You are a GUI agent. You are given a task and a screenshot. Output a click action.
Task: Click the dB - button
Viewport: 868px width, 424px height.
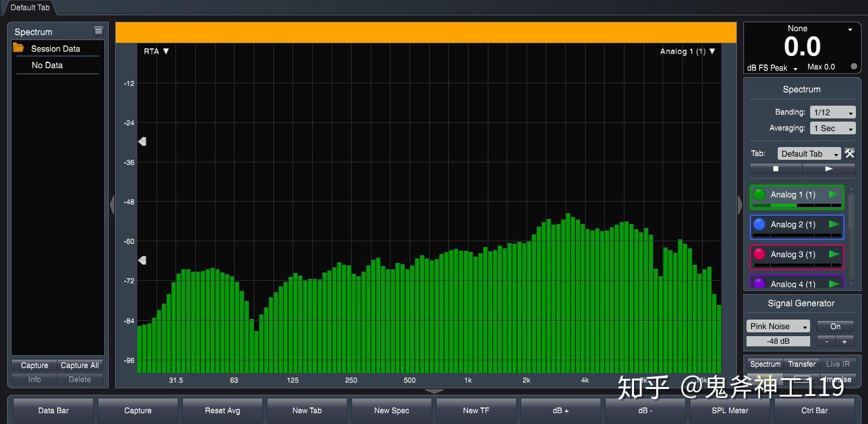point(645,411)
